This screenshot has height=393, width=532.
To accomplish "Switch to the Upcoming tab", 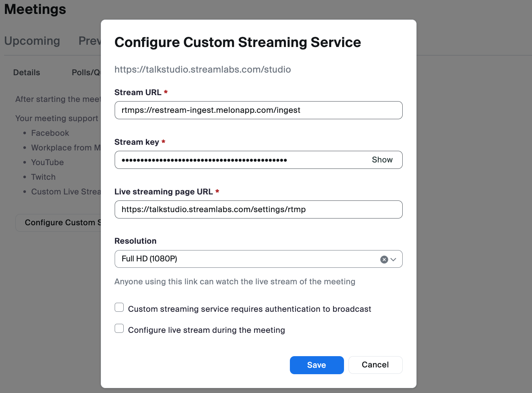I will pos(32,41).
